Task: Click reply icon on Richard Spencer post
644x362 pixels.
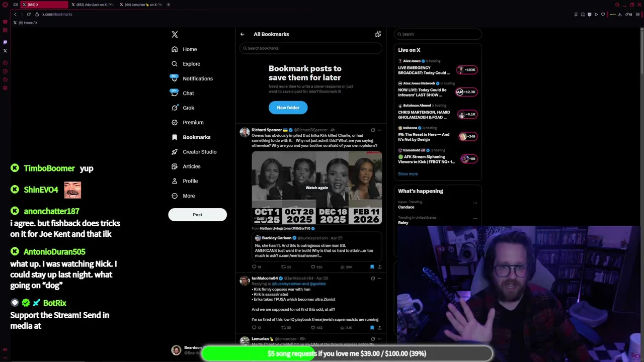Action: (x=254, y=266)
